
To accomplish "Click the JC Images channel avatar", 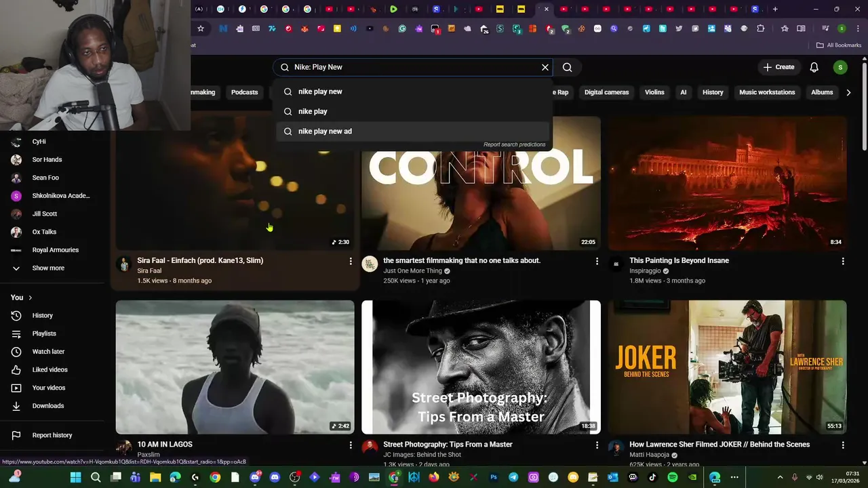I will coord(370,447).
